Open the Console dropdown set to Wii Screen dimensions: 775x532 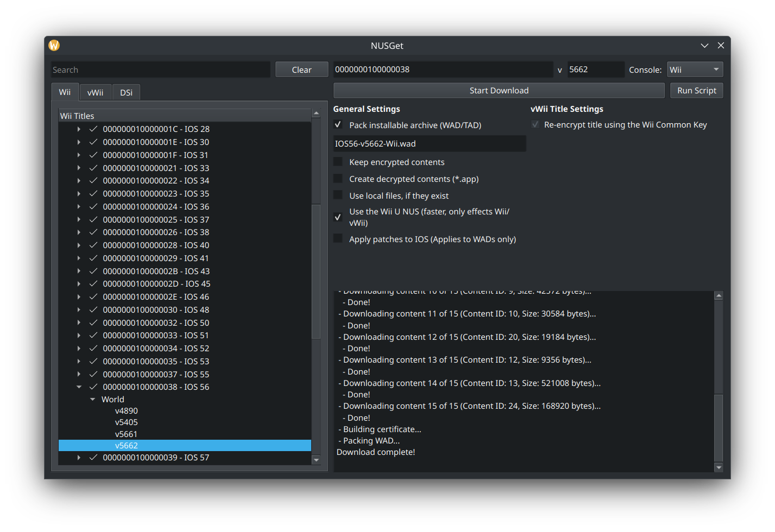coord(695,69)
